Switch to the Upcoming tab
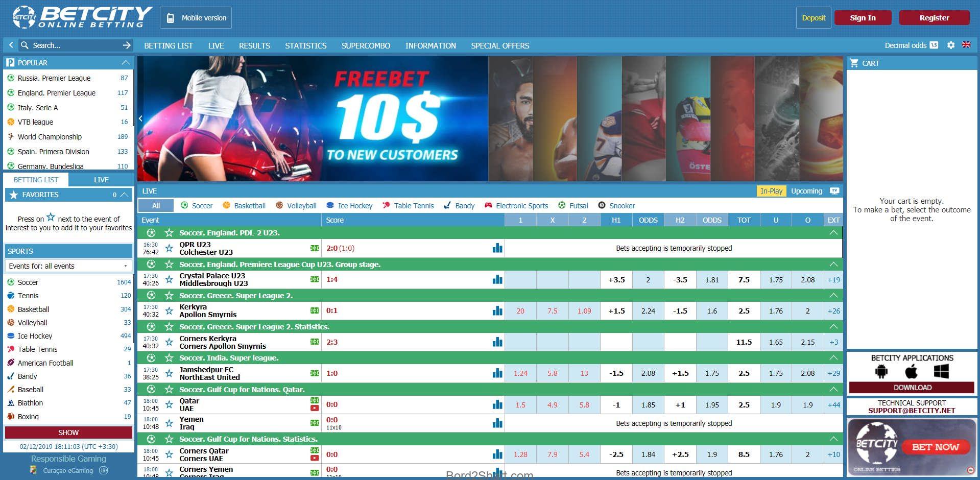 (806, 191)
